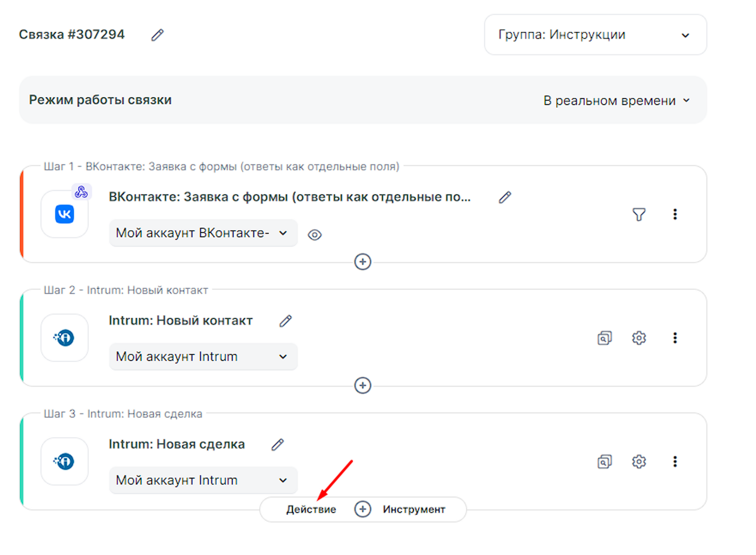
Task: Open settings gear for Intrum: Новая сделка
Action: [639, 461]
